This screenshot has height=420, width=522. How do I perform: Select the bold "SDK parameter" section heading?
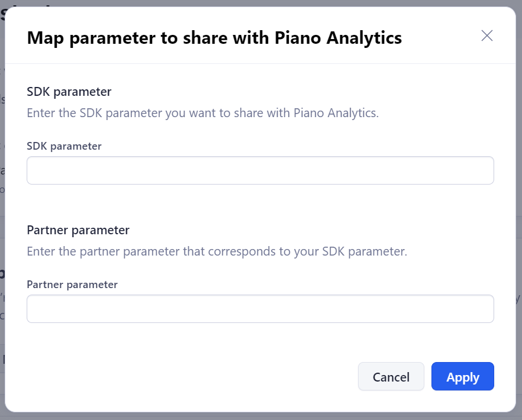click(69, 92)
